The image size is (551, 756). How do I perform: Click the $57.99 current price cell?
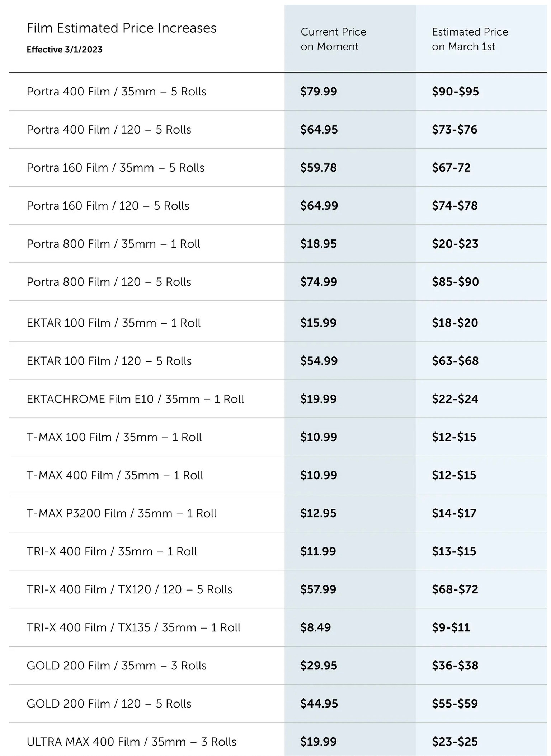click(318, 589)
